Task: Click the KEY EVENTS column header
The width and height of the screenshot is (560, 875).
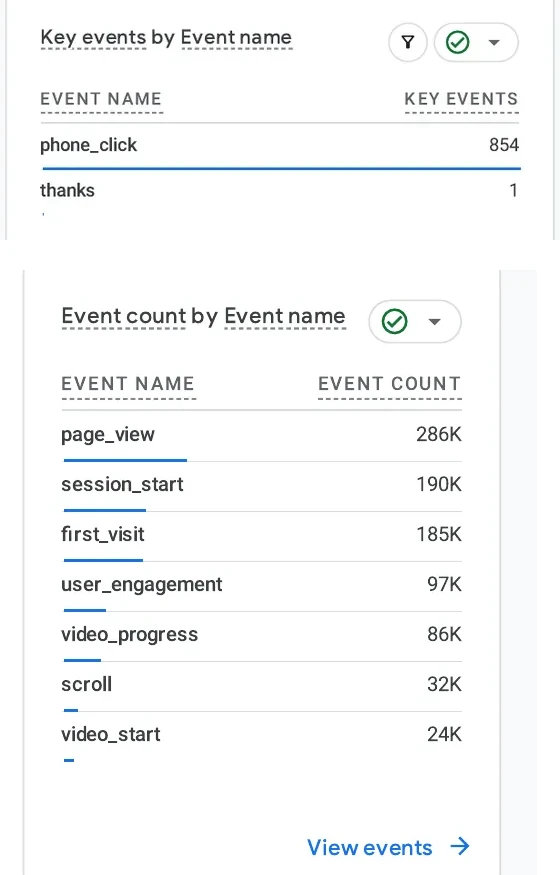Action: [461, 99]
